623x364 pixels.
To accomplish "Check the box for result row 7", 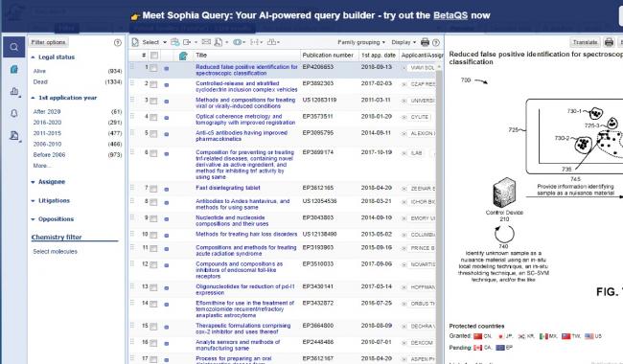I will click(153, 189).
